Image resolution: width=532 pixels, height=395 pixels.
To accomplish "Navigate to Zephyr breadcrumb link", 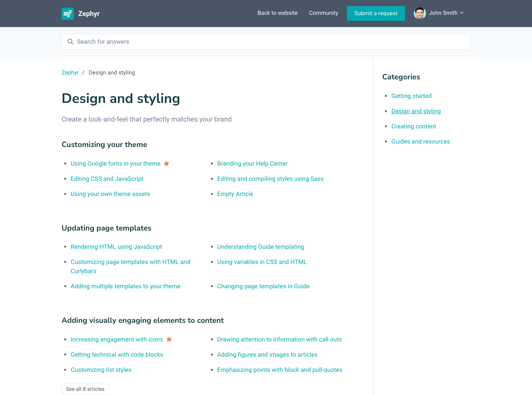I will coord(70,73).
